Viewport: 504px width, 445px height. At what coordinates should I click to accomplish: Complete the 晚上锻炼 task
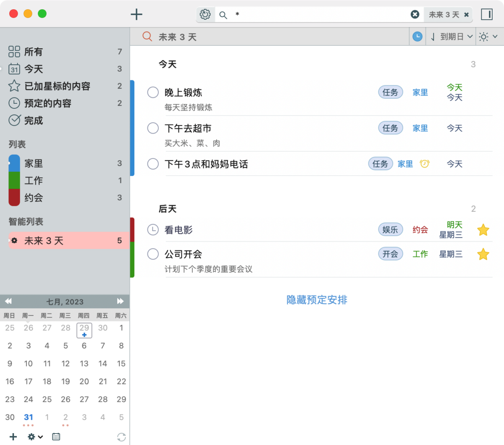(x=153, y=92)
